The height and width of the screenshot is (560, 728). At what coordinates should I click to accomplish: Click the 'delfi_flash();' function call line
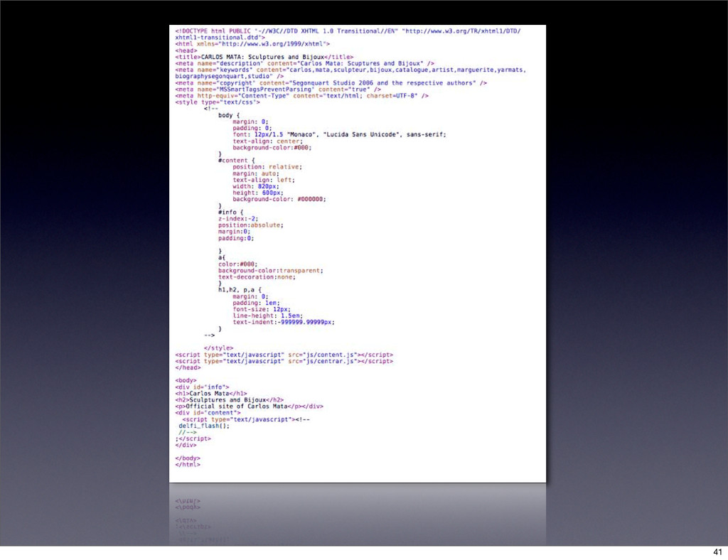[204, 426]
